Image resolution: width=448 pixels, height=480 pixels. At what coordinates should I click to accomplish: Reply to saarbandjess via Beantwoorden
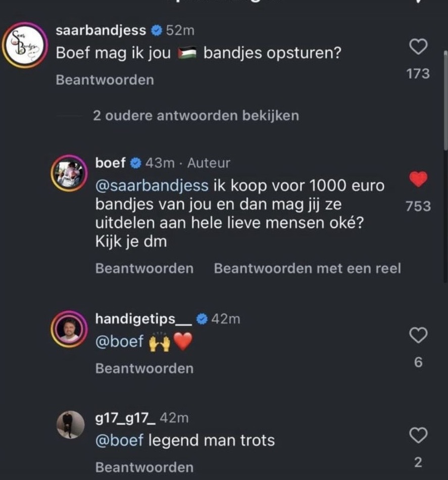click(x=105, y=80)
